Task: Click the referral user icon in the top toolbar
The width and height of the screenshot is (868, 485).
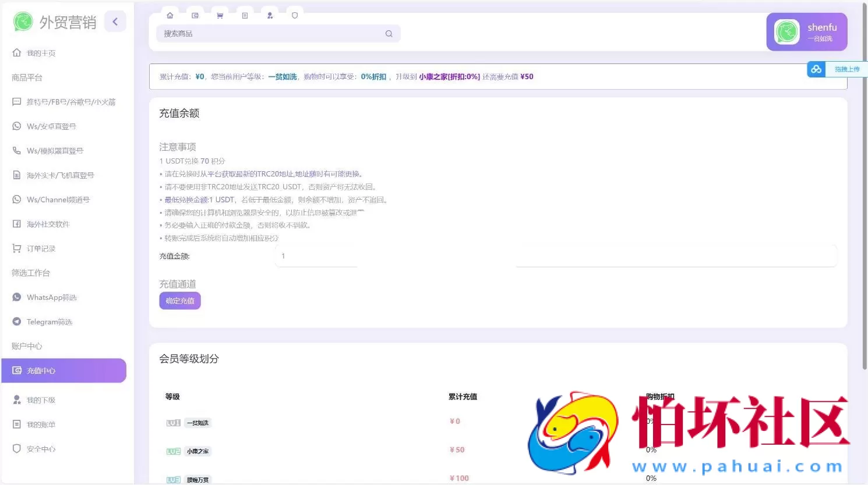Action: click(x=270, y=15)
